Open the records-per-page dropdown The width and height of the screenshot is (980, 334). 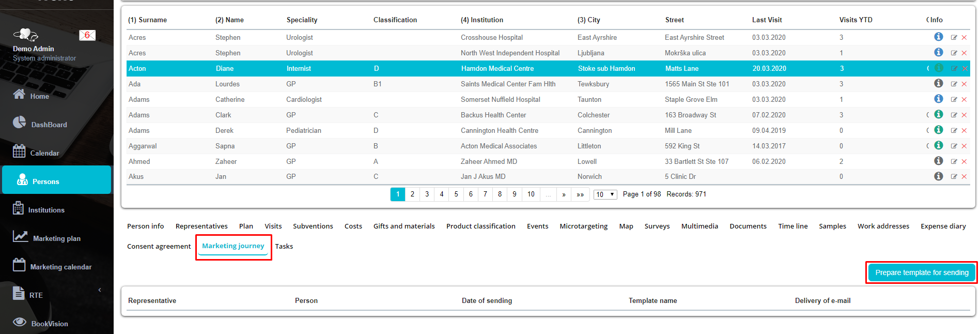tap(605, 194)
